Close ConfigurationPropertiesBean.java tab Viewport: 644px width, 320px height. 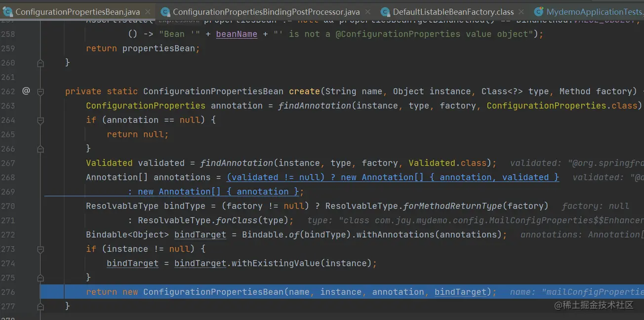click(148, 12)
